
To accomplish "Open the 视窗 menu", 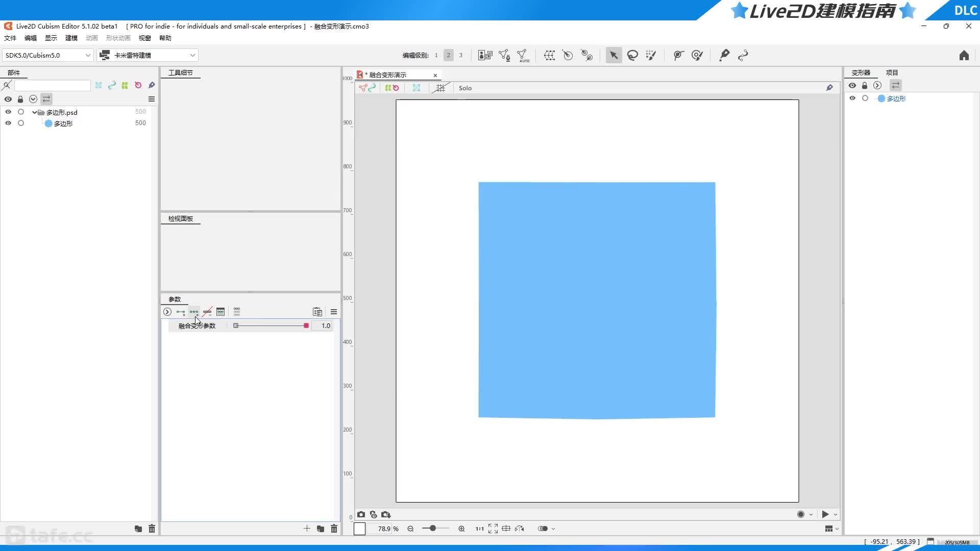I will click(x=145, y=38).
